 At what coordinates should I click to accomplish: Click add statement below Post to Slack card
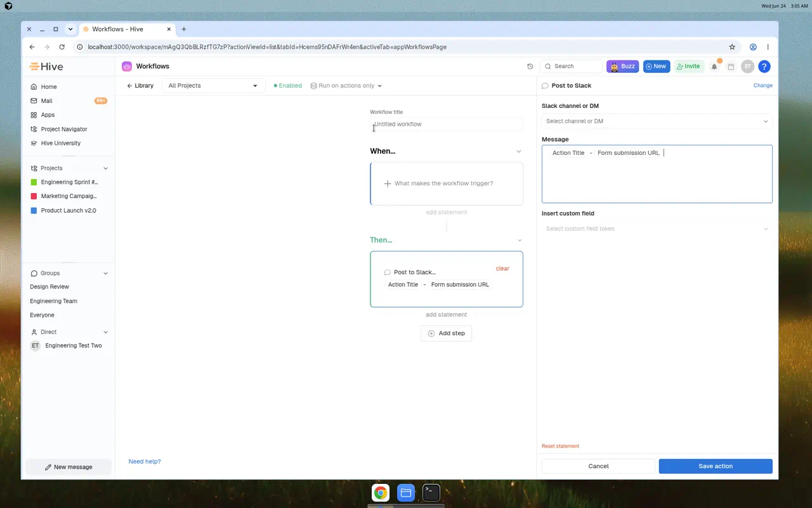pyautogui.click(x=447, y=314)
